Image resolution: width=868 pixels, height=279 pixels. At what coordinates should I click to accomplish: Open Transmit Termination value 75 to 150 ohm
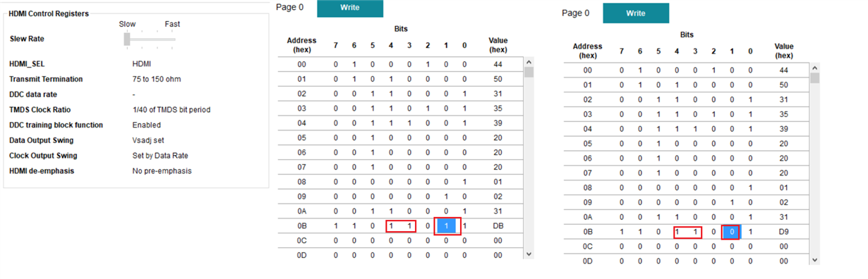(x=157, y=79)
